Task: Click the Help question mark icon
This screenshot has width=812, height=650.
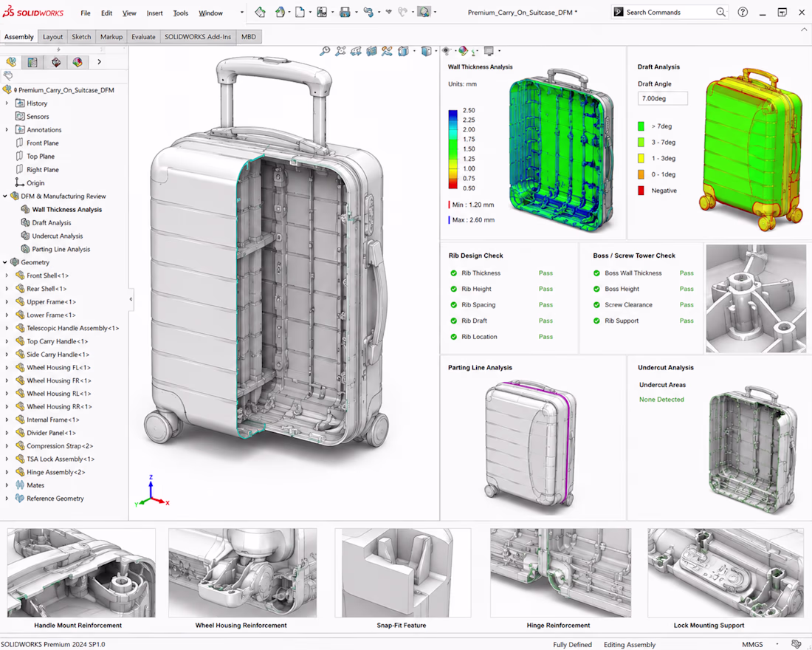Action: (743, 12)
